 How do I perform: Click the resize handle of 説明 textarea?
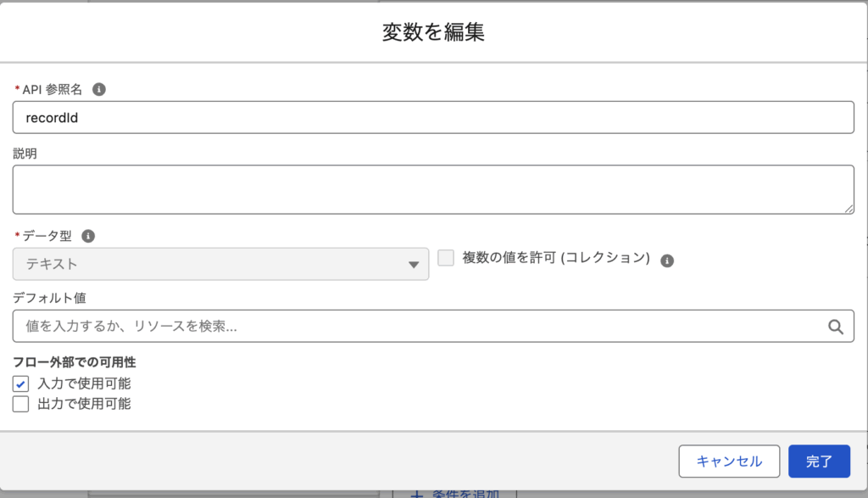point(849,208)
